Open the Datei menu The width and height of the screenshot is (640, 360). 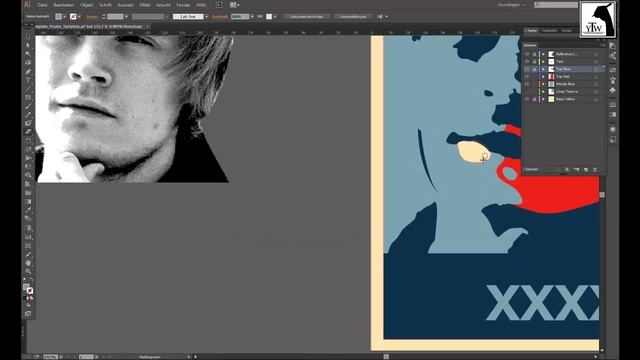(x=42, y=5)
